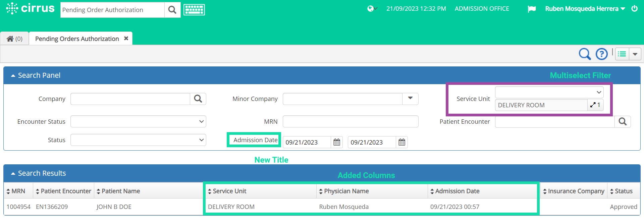Click the search magnifier next to top search box
Viewport: 644px width, 221px height.
point(172,10)
